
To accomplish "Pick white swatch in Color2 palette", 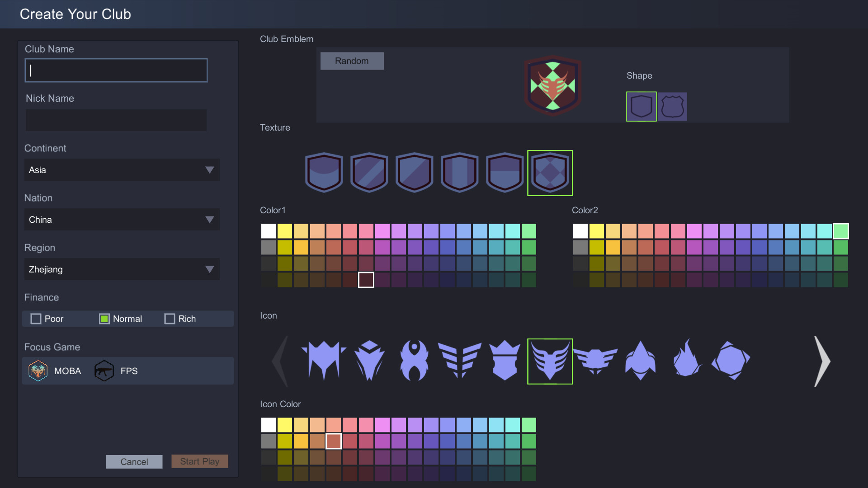I will 580,231.
